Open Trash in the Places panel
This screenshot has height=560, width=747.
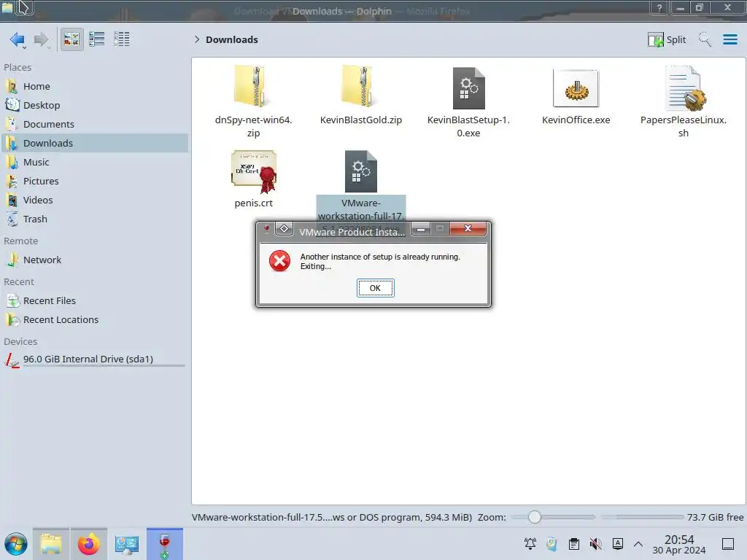pyautogui.click(x=94, y=219)
